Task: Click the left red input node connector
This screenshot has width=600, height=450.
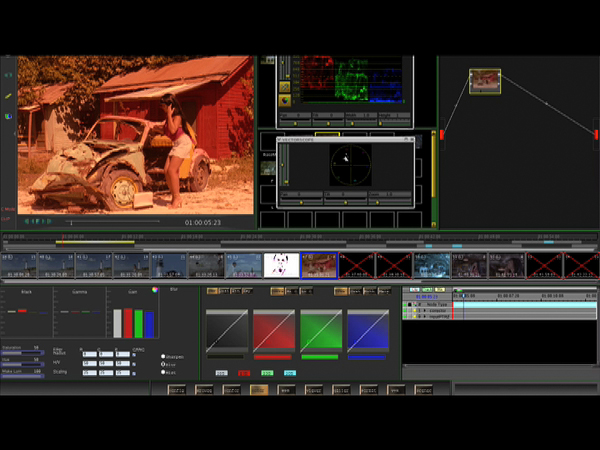Action: pyautogui.click(x=441, y=134)
